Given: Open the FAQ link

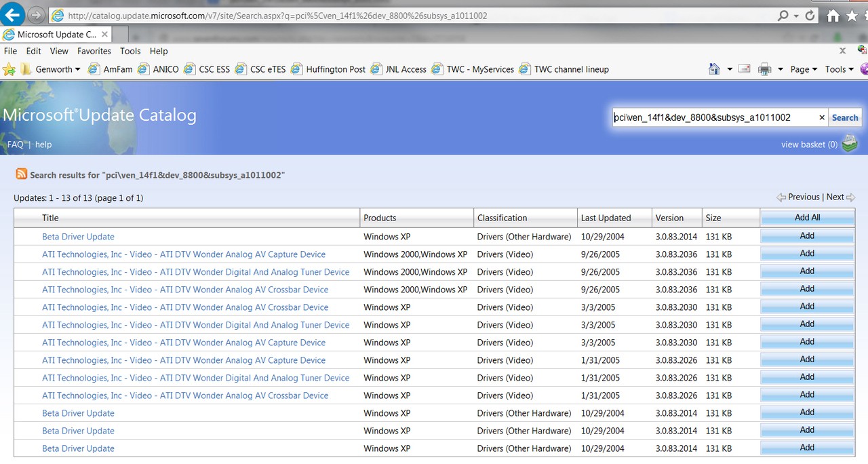Looking at the screenshot, I should (15, 144).
